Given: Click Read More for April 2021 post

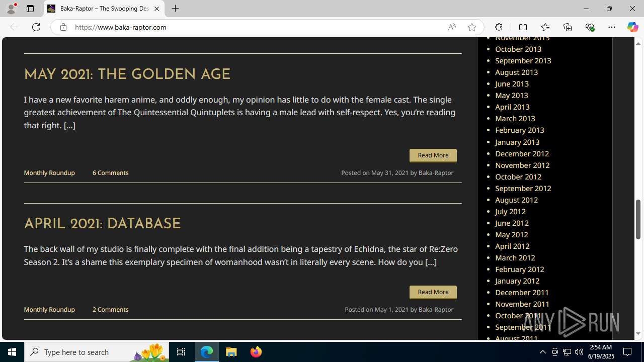Looking at the screenshot, I should click(433, 292).
